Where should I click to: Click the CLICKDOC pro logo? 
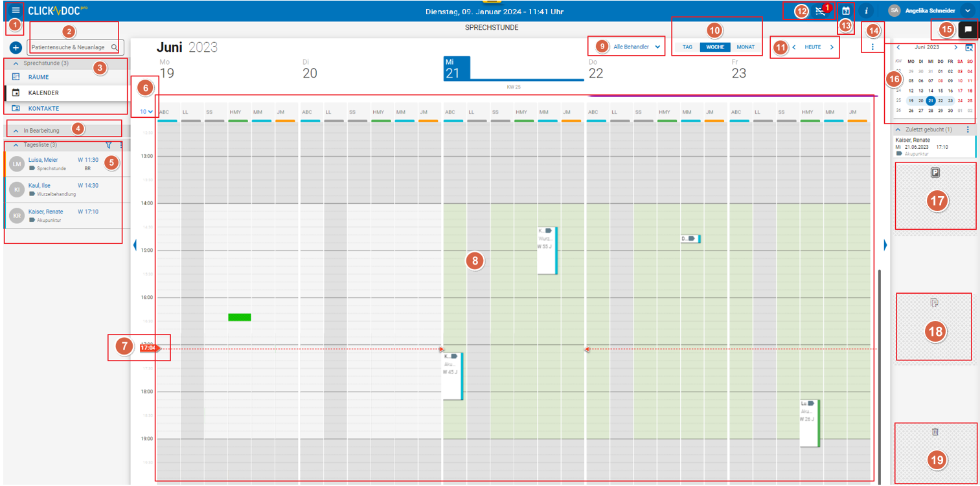click(x=58, y=10)
